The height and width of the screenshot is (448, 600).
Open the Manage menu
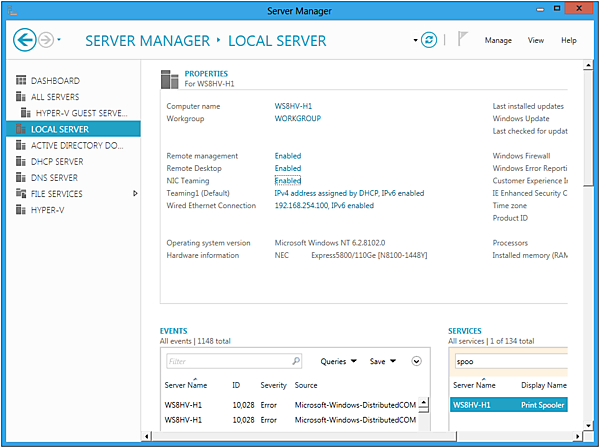[x=498, y=40]
